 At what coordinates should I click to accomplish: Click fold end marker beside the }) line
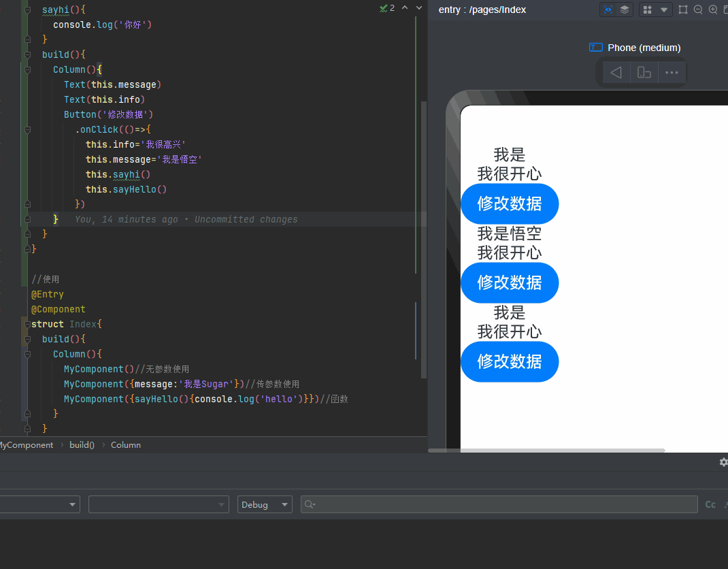point(27,204)
